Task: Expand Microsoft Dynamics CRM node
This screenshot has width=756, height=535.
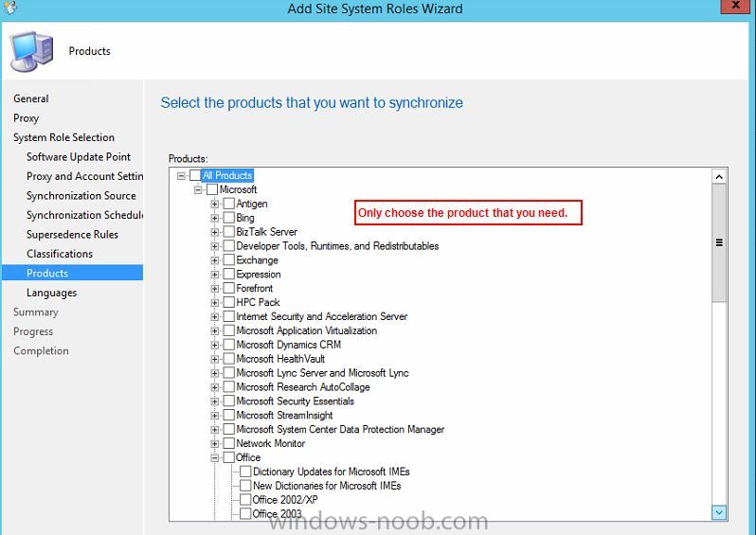Action: point(215,345)
